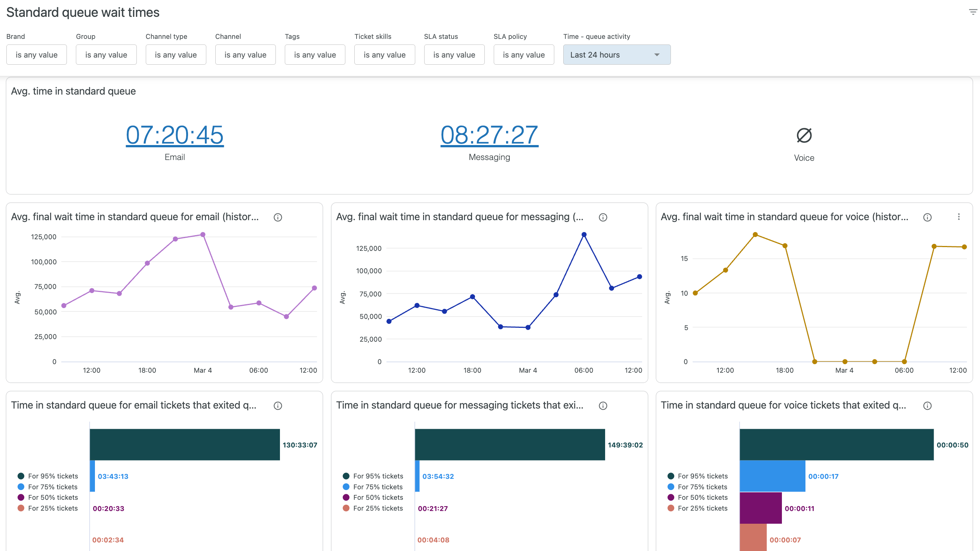
Task: Open the Ticket skills filter selector
Action: pyautogui.click(x=384, y=55)
